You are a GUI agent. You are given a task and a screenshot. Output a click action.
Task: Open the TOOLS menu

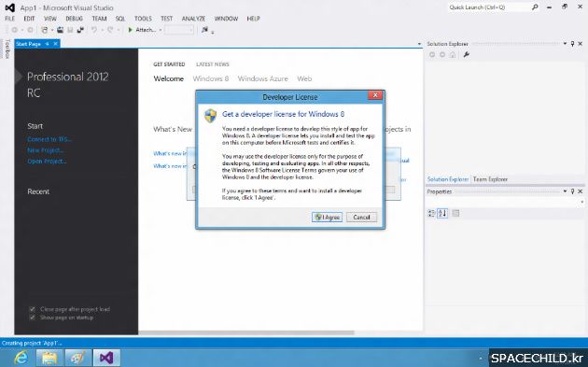(143, 19)
